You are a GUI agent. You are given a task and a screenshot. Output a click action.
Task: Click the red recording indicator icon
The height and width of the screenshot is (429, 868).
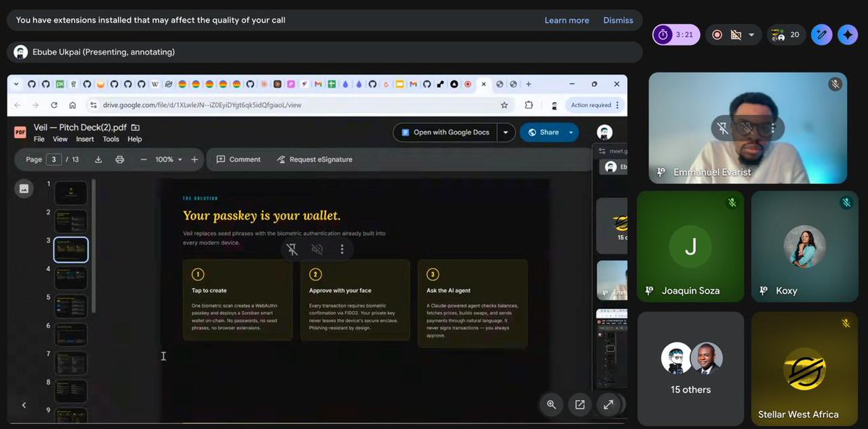tap(717, 35)
